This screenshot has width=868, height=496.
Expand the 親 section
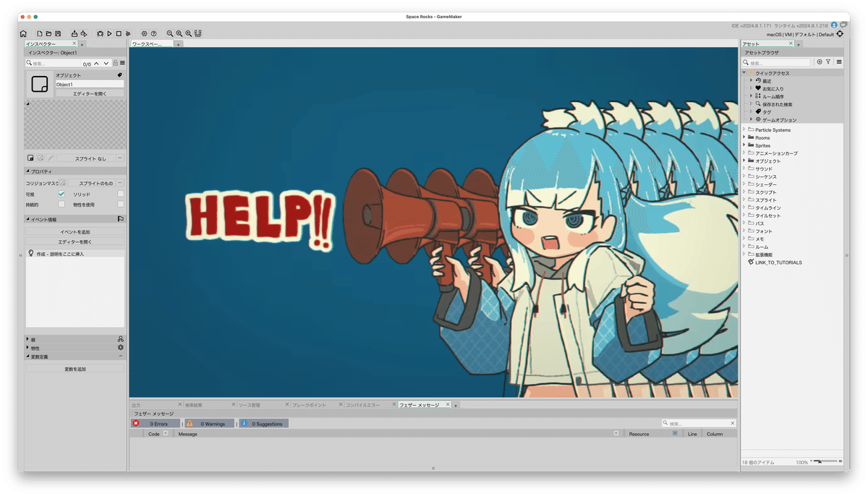click(x=27, y=339)
